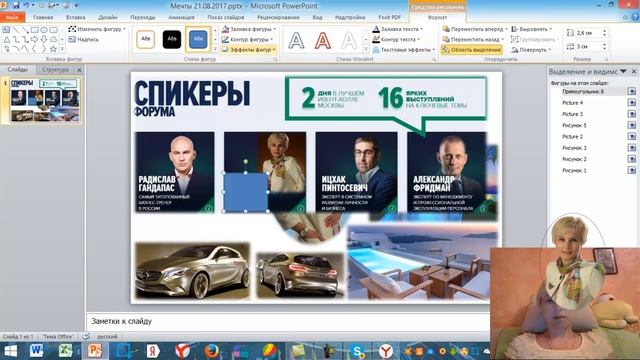This screenshot has height=360, width=640.
Task: Switch to the Главная ribbon tab
Action: point(43,17)
